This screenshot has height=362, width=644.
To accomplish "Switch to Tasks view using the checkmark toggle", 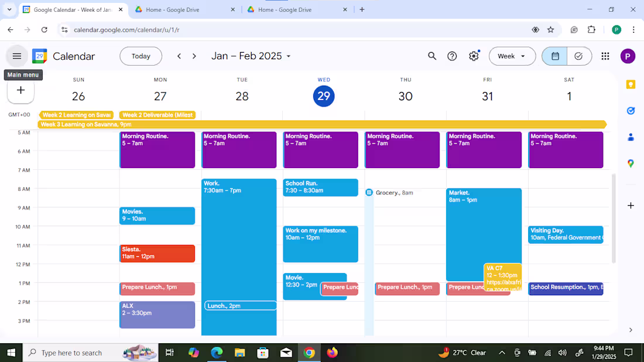I will pyautogui.click(x=579, y=56).
